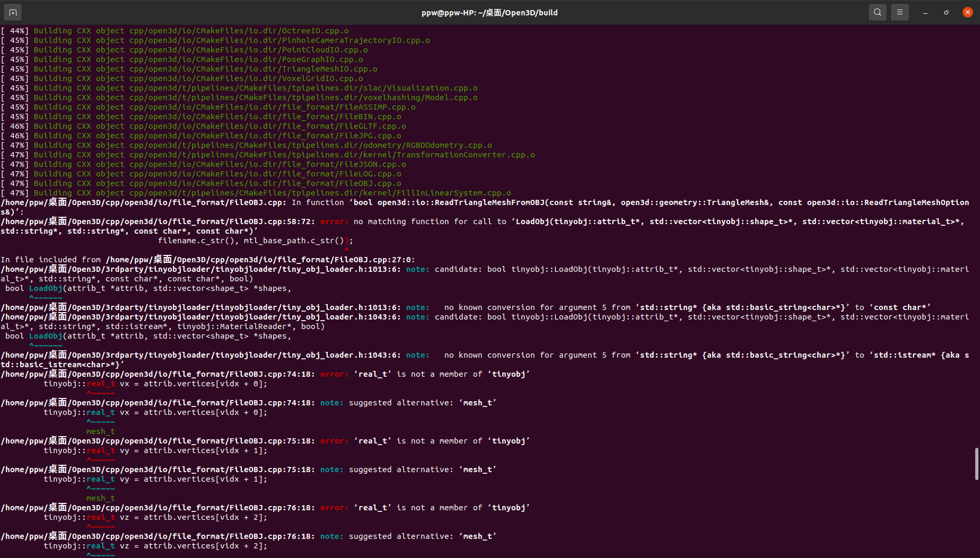Viewport: 980px width, 558px height.
Task: Click the TriangleMeshIO.cpp.o build line
Action: pos(189,69)
